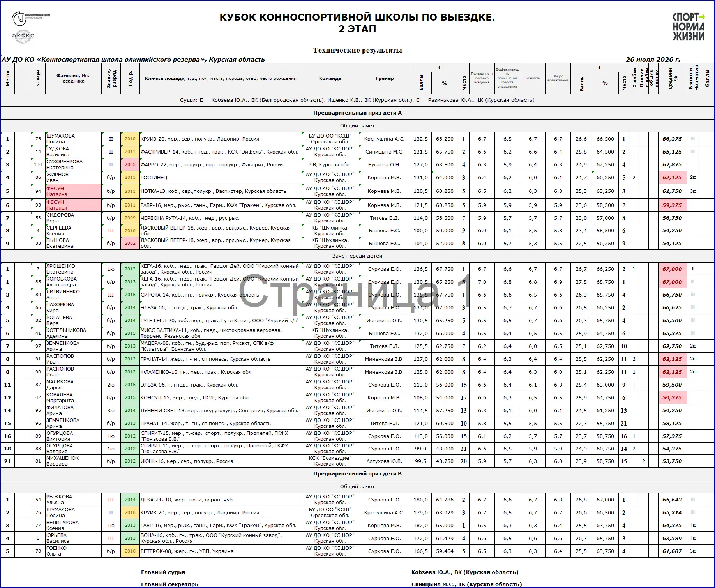The width and height of the screenshot is (715, 588).
Task: Select rider КОТЕЛЬНИКОВА Аделина
Action: [73, 333]
